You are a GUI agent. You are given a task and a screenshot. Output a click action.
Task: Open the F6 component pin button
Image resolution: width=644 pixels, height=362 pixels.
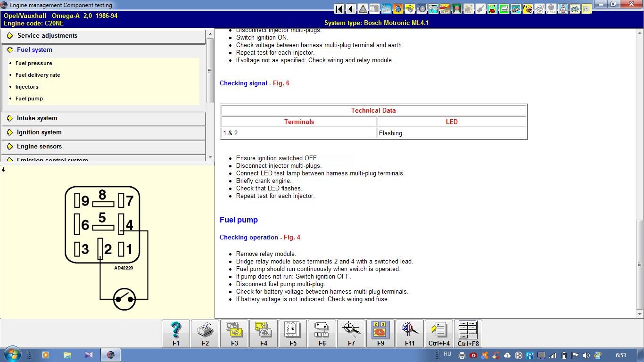click(x=322, y=334)
